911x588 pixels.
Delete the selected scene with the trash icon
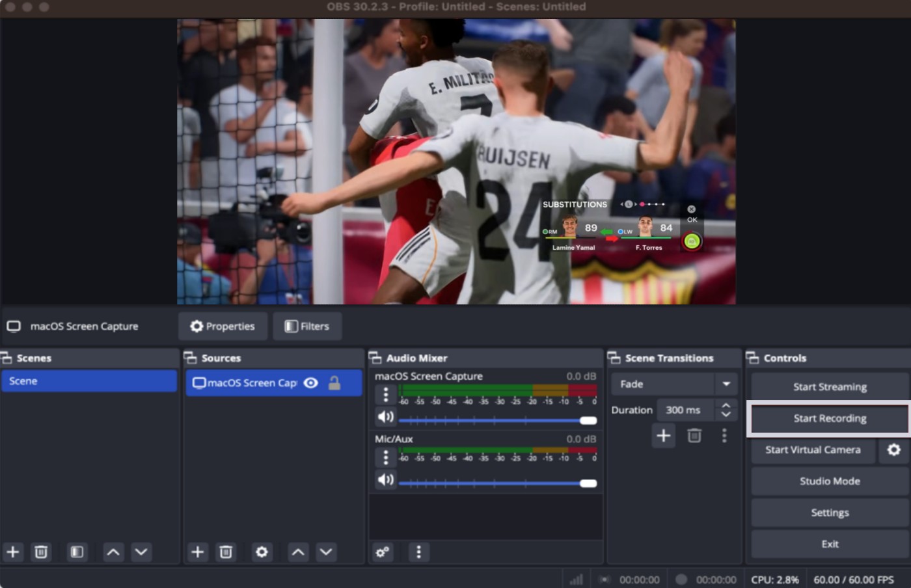41,552
